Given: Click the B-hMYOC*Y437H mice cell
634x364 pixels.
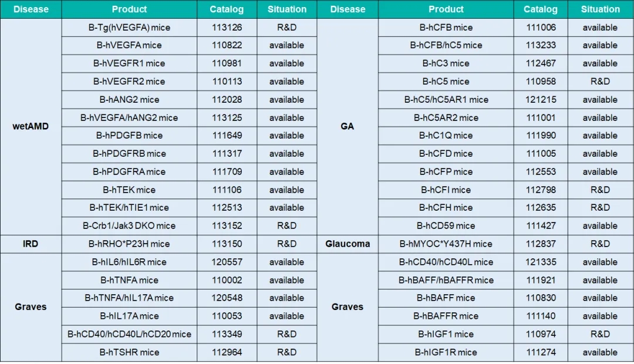Looking at the screenshot, I should 446,244.
